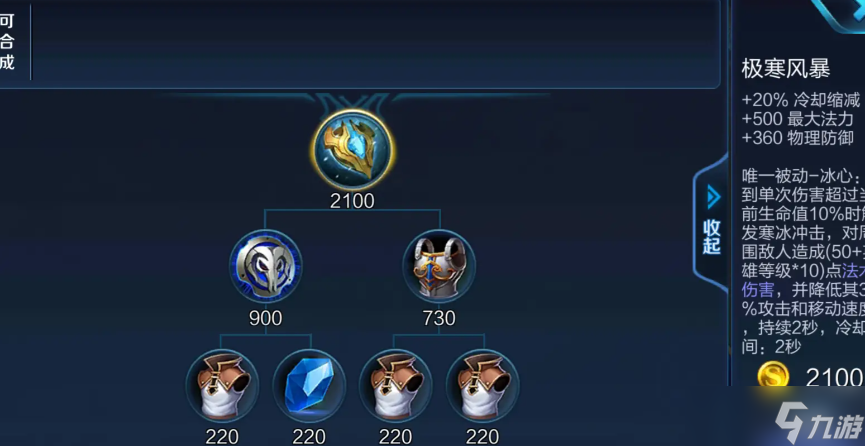The image size is (865, 446).
Task: Click the blue chevron arrow above 收起
Action: click(x=713, y=197)
